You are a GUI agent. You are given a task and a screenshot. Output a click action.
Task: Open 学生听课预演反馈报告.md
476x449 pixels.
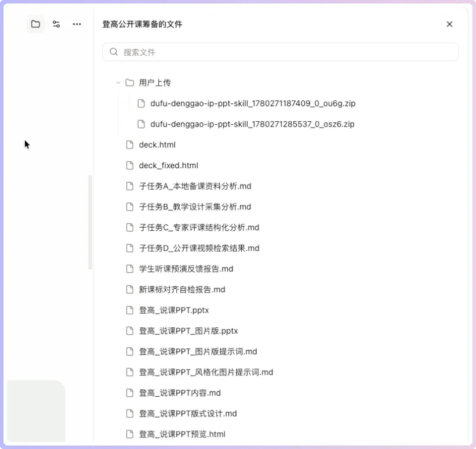(186, 269)
